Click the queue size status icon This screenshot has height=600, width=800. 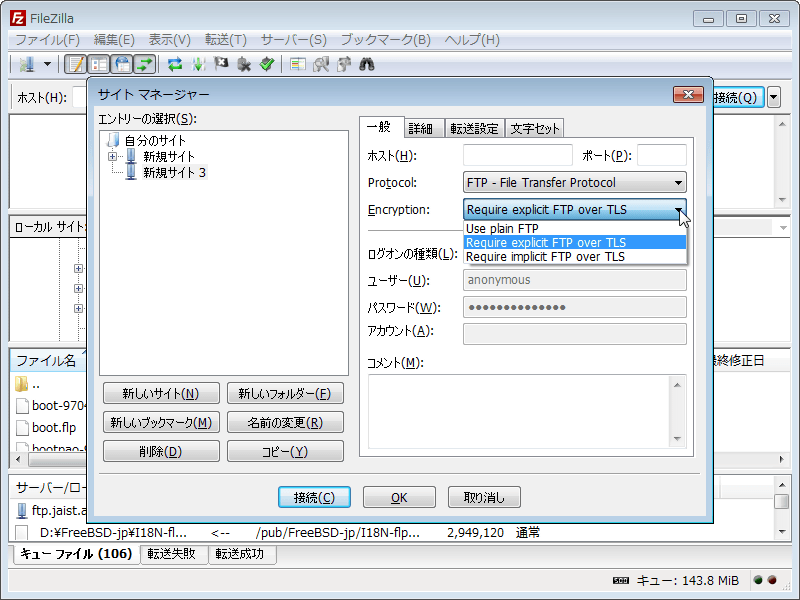tap(620, 581)
